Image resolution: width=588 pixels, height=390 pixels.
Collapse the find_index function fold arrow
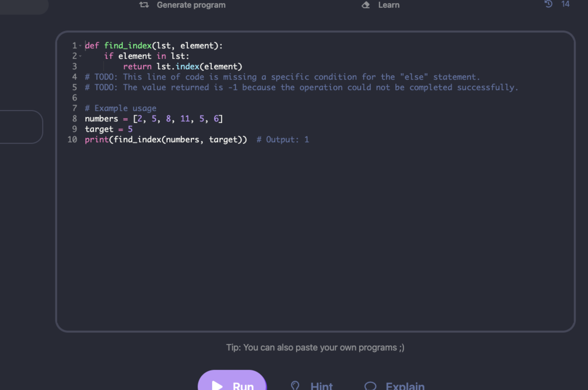coord(80,46)
